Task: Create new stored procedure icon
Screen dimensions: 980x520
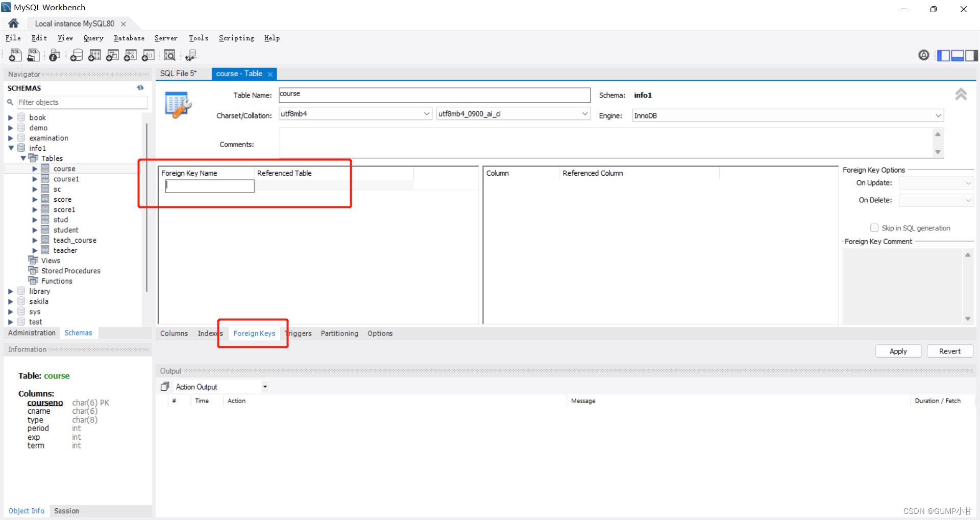Action: point(130,55)
